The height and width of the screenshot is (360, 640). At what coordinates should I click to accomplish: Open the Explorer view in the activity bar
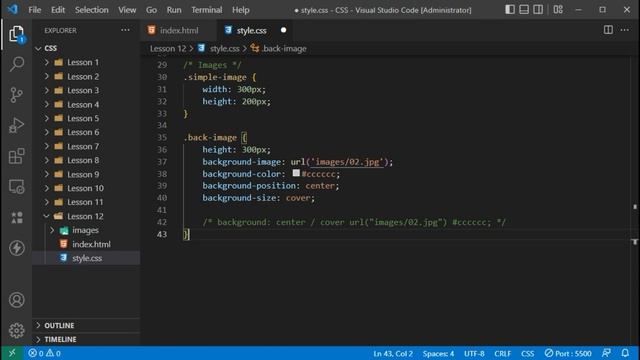coord(17,34)
